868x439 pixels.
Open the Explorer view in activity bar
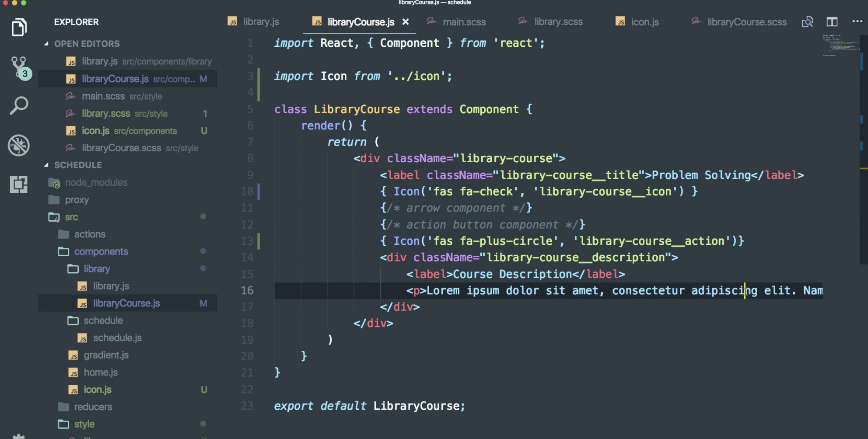[x=19, y=28]
